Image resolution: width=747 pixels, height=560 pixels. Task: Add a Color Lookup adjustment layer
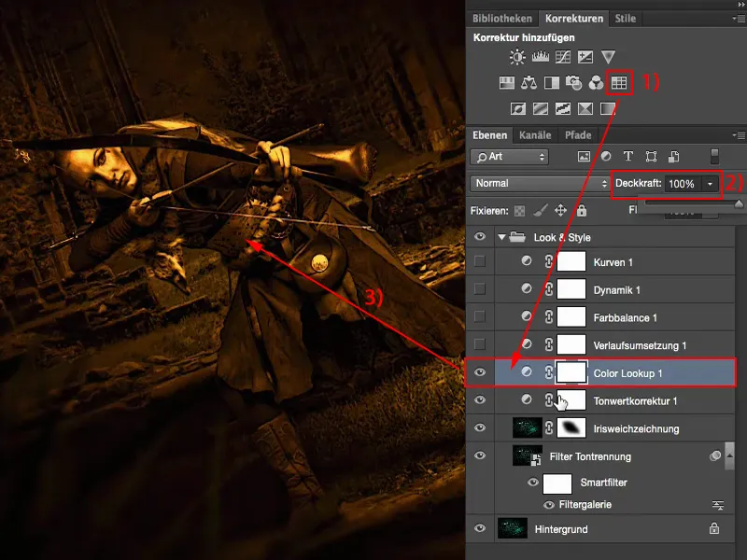click(620, 82)
